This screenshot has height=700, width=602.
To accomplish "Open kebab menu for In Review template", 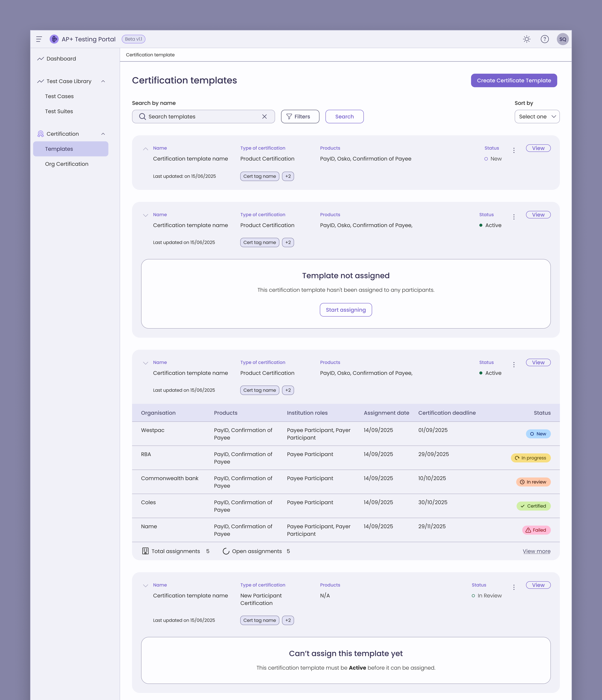I will pos(514,587).
